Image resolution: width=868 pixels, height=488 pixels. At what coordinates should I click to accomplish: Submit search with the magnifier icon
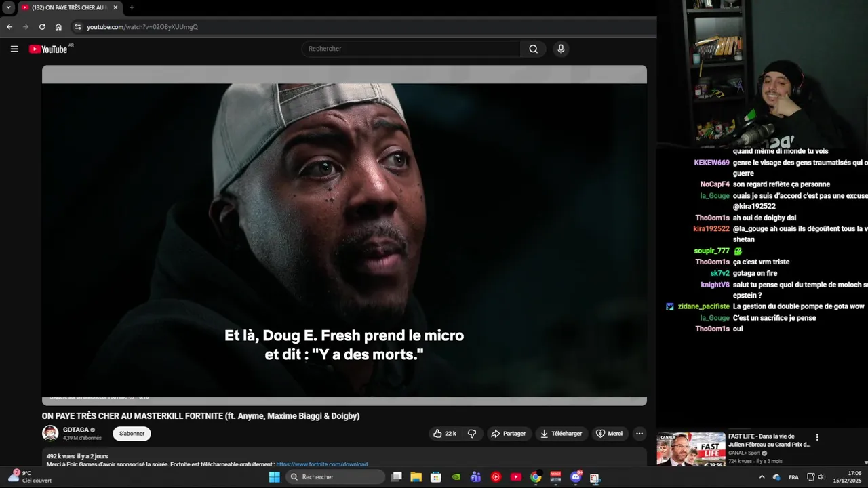[534, 49]
